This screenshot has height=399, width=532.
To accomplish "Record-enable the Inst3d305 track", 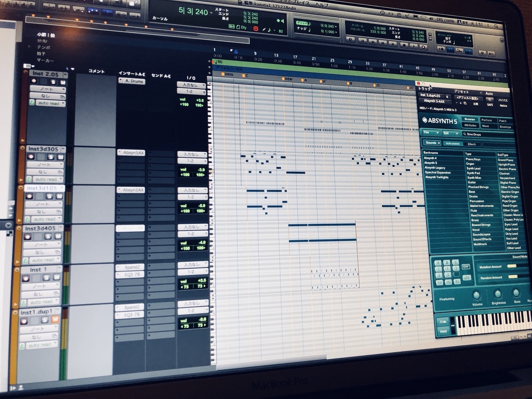I will tap(31, 157).
